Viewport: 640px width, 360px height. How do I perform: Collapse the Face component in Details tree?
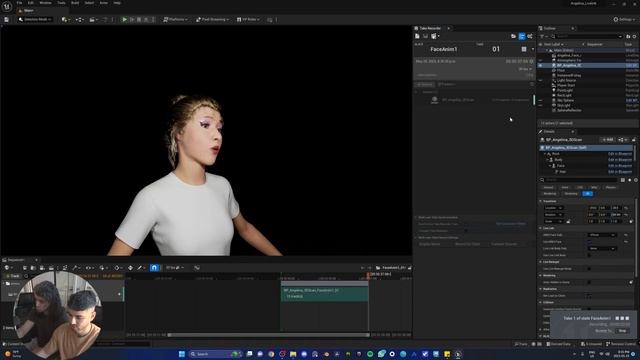550,166
